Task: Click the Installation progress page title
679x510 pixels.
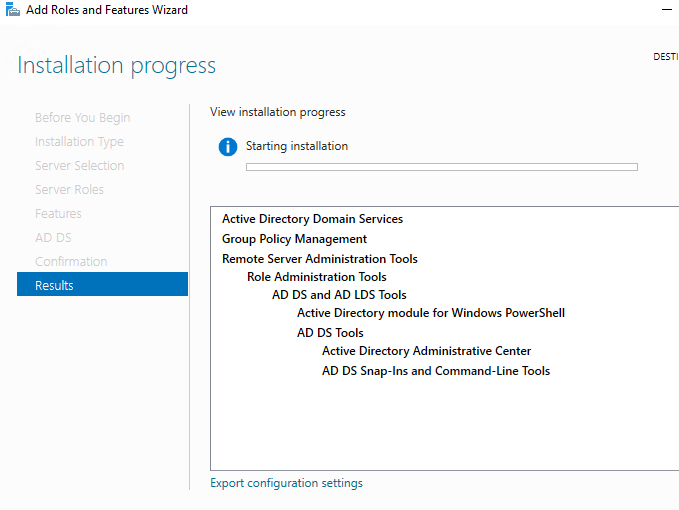Action: coord(116,66)
